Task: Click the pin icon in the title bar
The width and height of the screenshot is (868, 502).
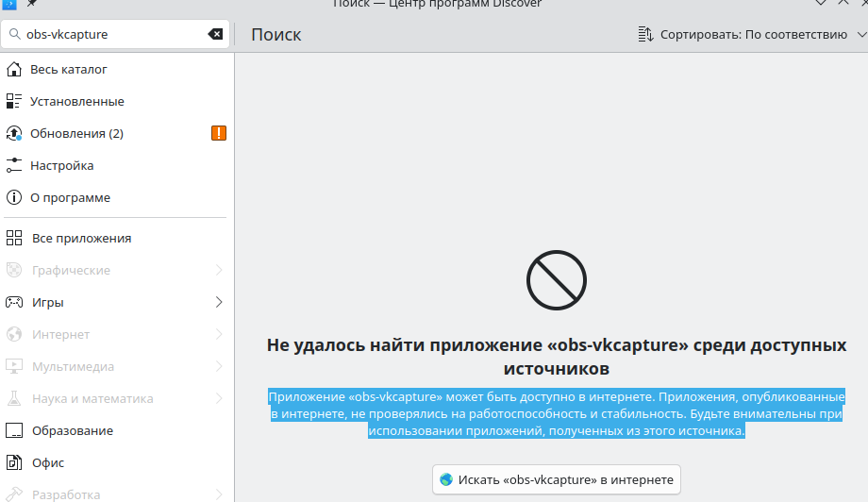Action: (x=32, y=4)
